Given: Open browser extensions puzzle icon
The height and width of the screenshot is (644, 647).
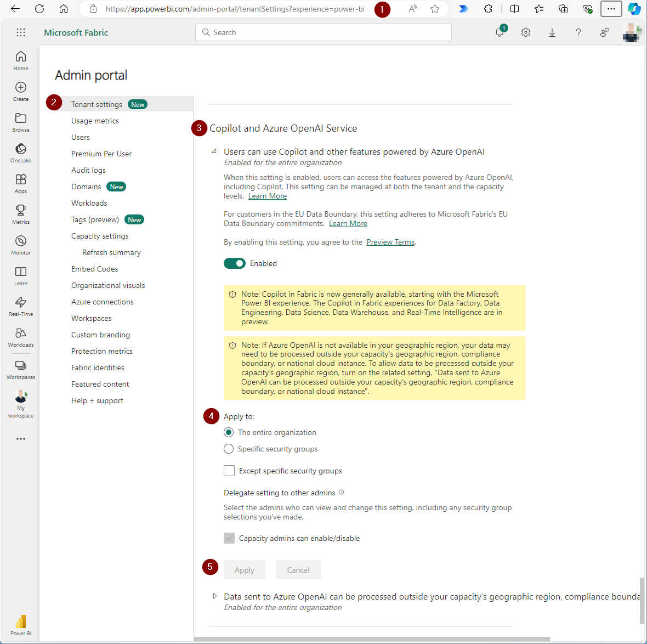Looking at the screenshot, I should (488, 9).
